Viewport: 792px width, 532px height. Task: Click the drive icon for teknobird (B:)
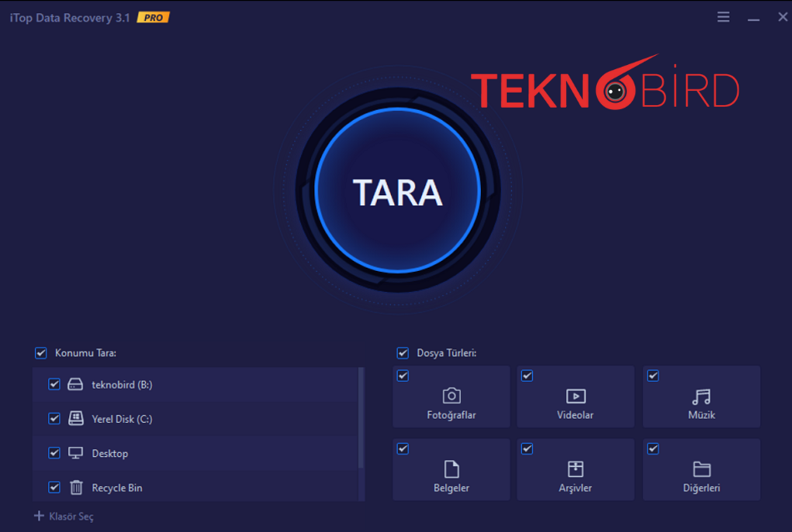pyautogui.click(x=75, y=384)
